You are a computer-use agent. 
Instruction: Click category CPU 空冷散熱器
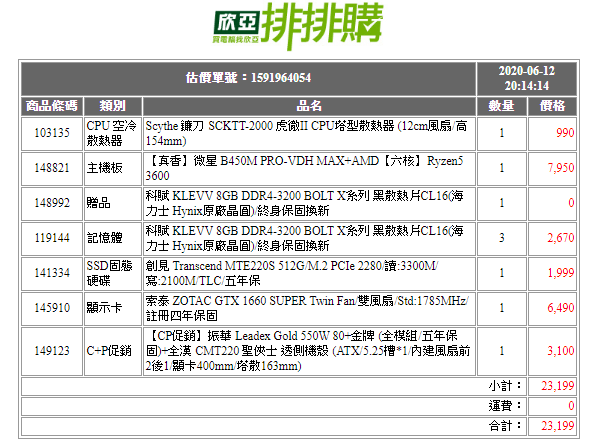pyautogui.click(x=112, y=133)
